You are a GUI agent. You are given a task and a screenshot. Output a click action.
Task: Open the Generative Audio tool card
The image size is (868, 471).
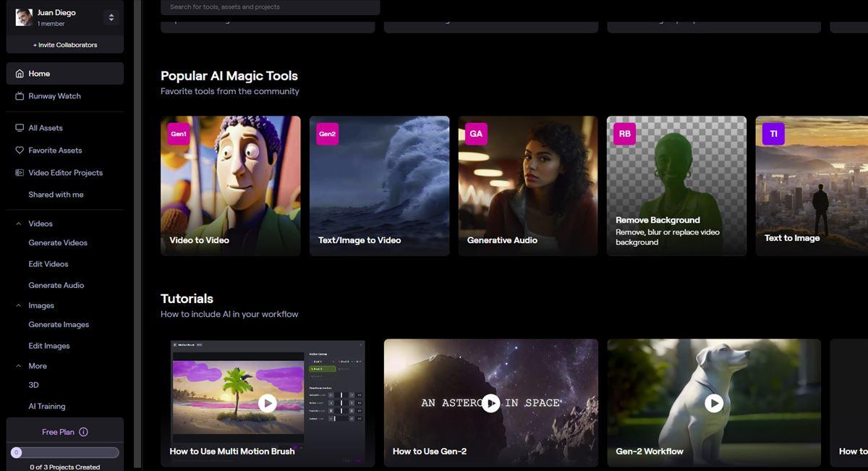528,186
